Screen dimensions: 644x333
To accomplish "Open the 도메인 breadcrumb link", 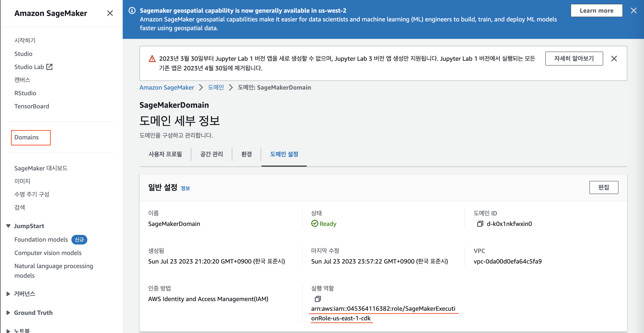I will 216,87.
